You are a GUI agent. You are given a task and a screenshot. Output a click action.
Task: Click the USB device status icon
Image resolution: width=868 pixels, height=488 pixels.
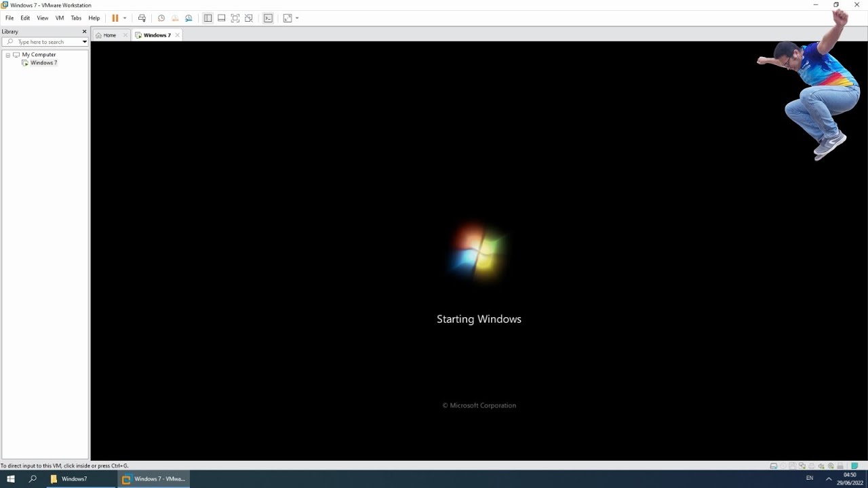coord(831,466)
